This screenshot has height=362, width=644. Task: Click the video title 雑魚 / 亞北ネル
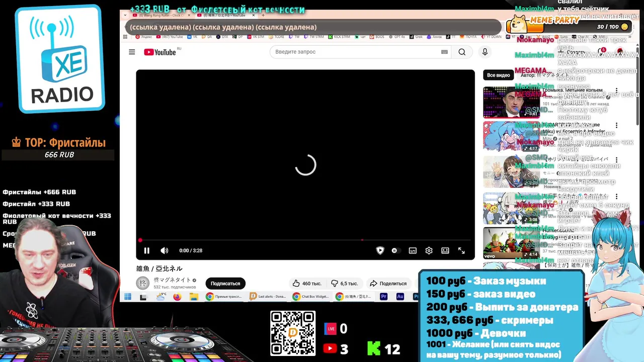pyautogui.click(x=159, y=268)
